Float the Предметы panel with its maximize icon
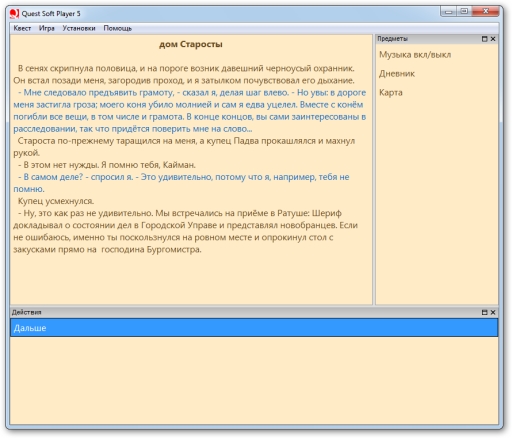Image resolution: width=512 pixels, height=438 pixels. 485,39
